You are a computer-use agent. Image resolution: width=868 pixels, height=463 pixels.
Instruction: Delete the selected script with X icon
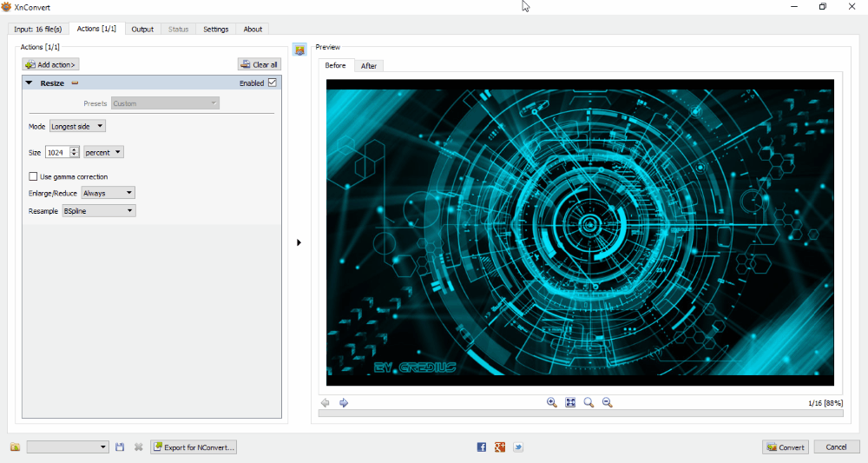coord(138,447)
